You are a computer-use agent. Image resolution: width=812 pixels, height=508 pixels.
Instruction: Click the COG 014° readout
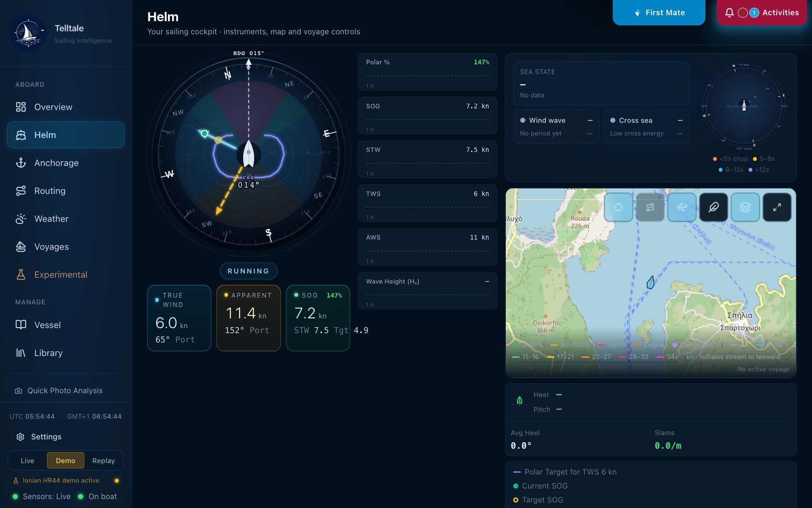tap(249, 182)
